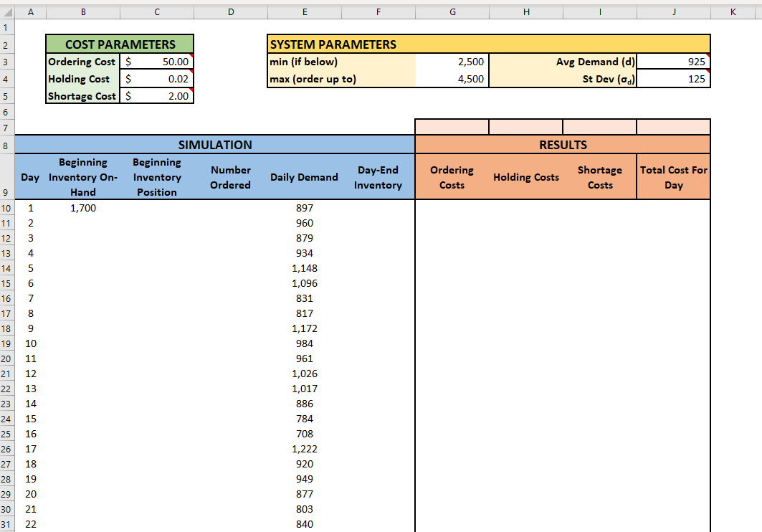Screen dimensions: 762x532
Task: Click the COST PARAMETERS header cell
Action: [119, 44]
